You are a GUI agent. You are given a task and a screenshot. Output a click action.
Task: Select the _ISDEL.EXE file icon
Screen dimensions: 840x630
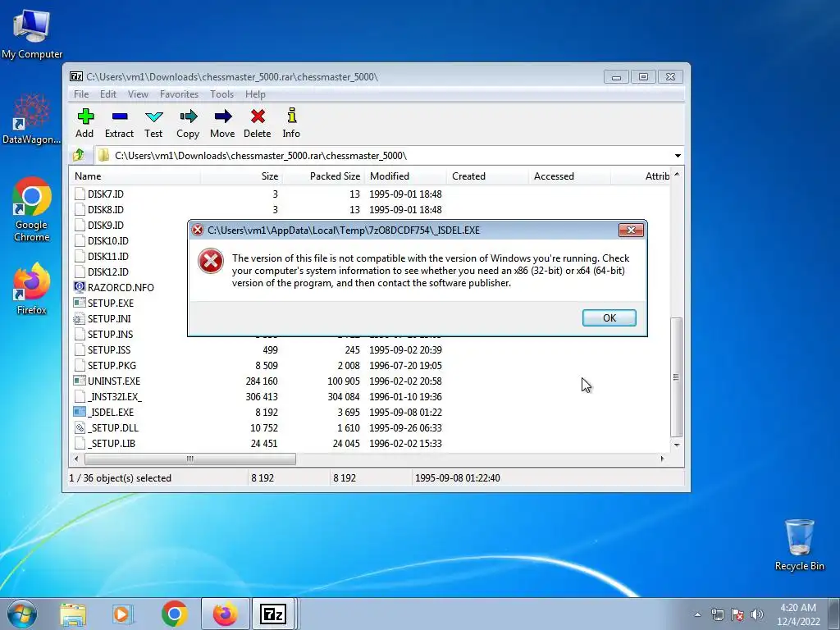click(x=80, y=412)
